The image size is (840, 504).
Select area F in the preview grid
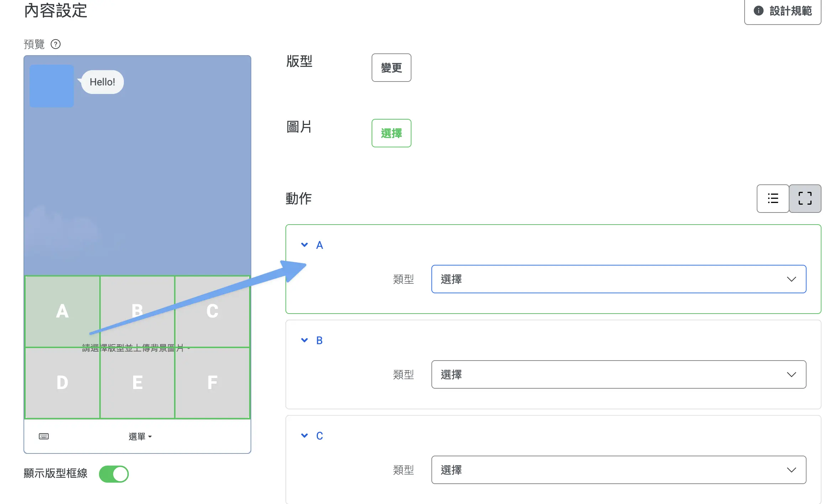click(212, 383)
